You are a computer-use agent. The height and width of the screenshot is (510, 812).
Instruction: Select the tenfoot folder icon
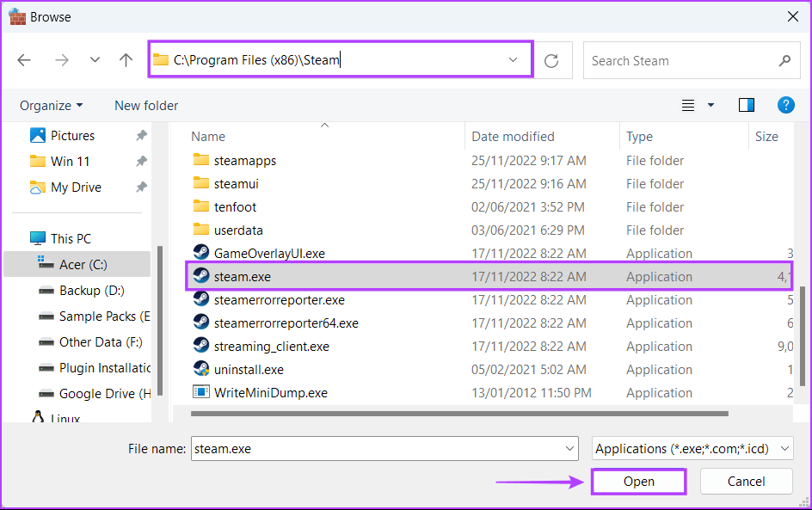(201, 206)
